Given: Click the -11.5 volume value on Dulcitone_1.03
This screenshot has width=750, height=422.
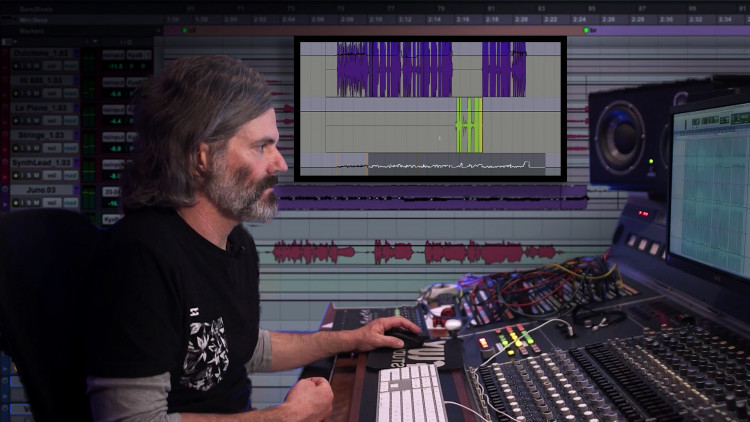Looking at the screenshot, I should tap(115, 67).
